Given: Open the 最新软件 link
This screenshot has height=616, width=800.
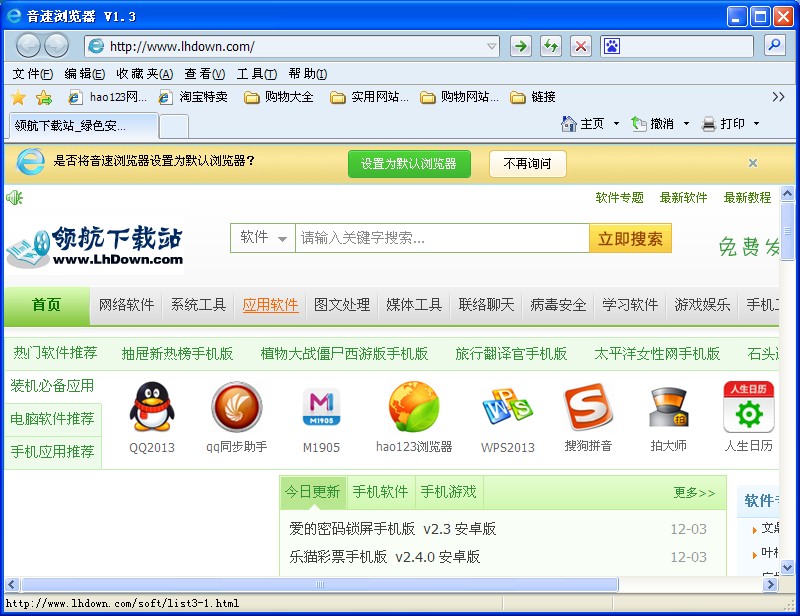Looking at the screenshot, I should [683, 198].
